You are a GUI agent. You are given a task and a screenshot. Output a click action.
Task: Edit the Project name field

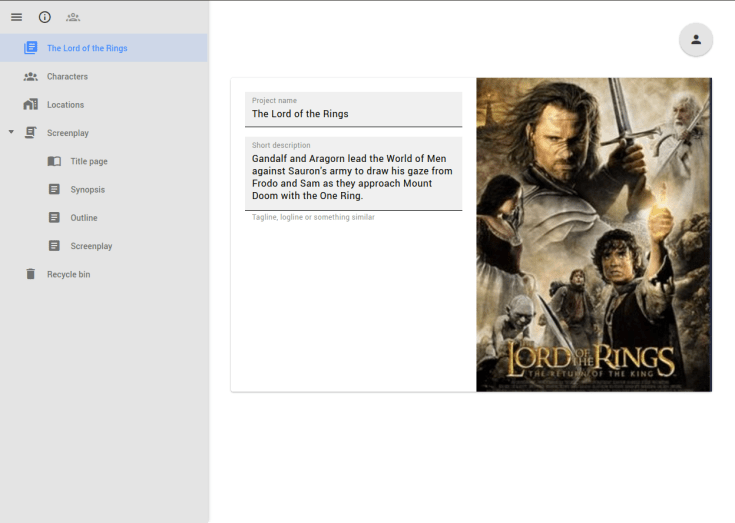click(x=353, y=114)
